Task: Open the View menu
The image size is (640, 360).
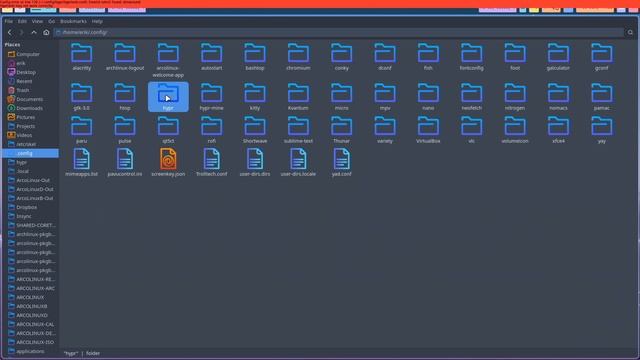Action: (37, 21)
